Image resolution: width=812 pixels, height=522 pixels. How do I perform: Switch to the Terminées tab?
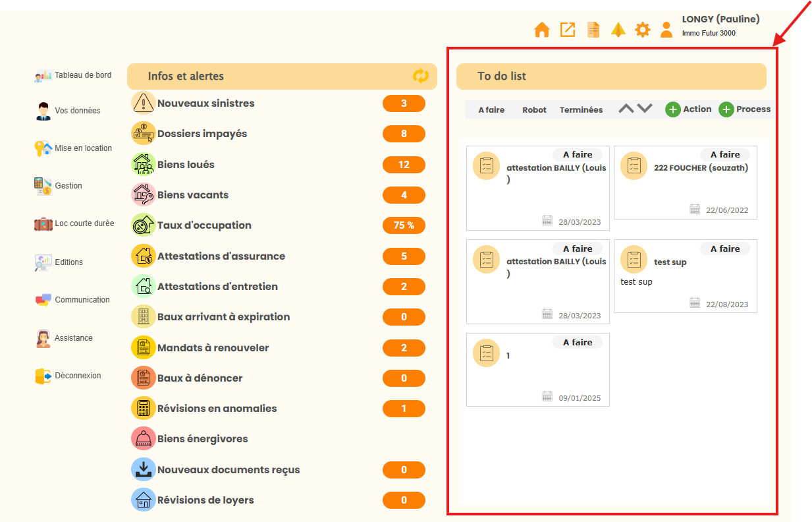click(x=581, y=110)
